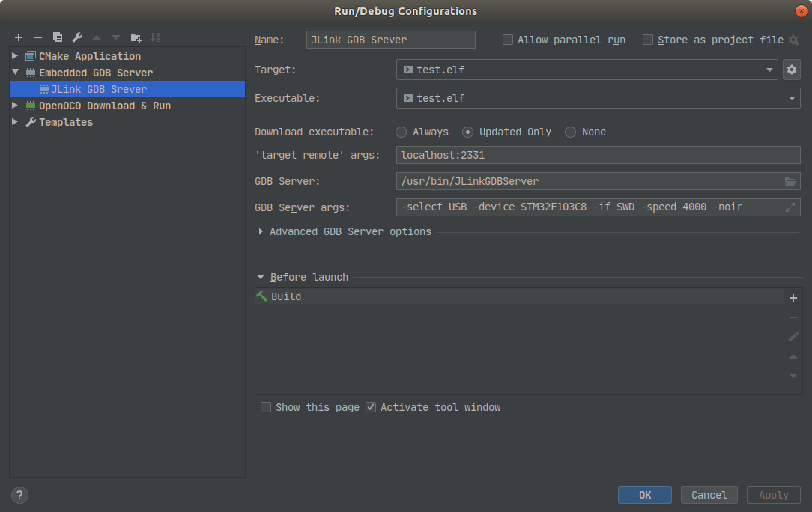Viewport: 812px width, 512px height.
Task: Create new folder for configurations
Action: click(136, 37)
